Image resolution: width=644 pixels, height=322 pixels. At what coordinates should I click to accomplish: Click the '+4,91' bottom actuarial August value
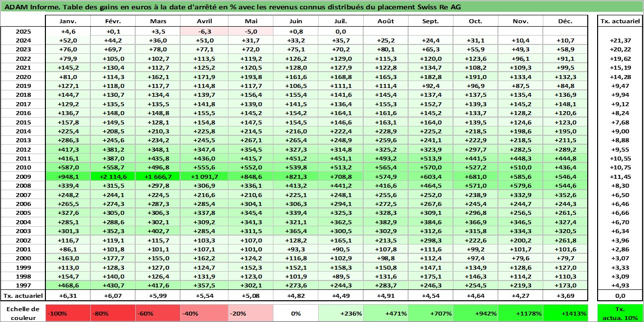(386, 295)
